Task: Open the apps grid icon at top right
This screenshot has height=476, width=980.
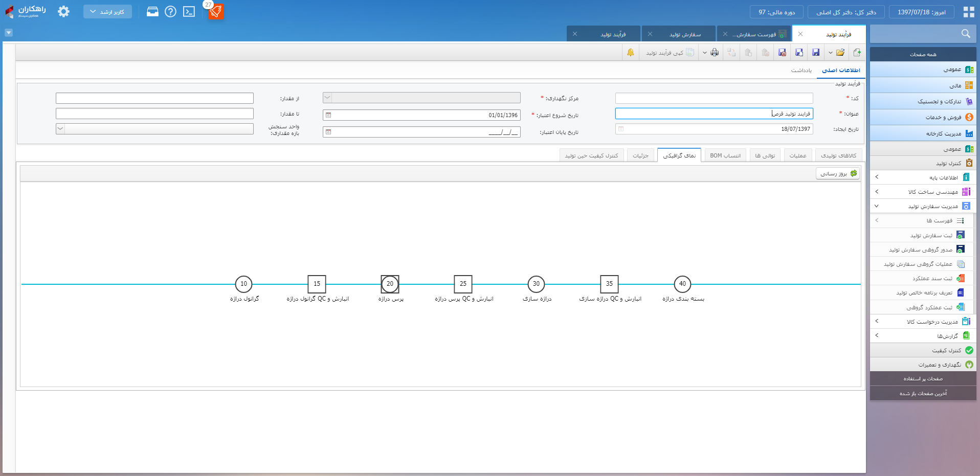Action: pos(969,12)
